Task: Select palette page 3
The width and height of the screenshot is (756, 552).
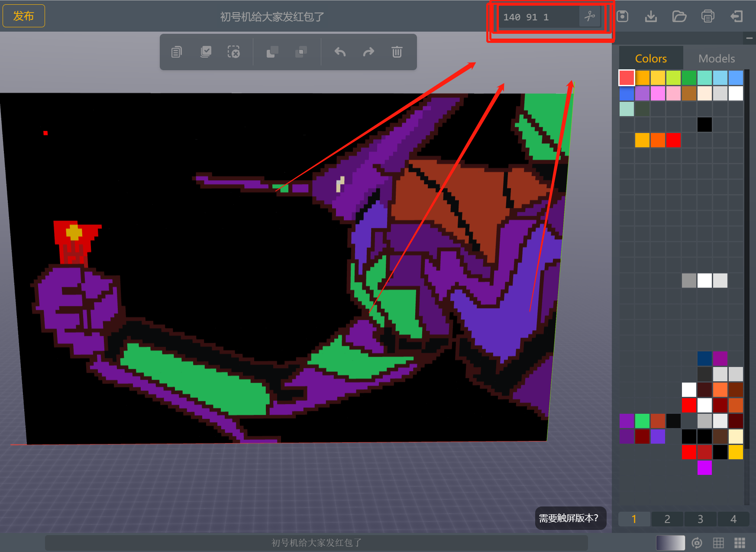Action: point(700,519)
